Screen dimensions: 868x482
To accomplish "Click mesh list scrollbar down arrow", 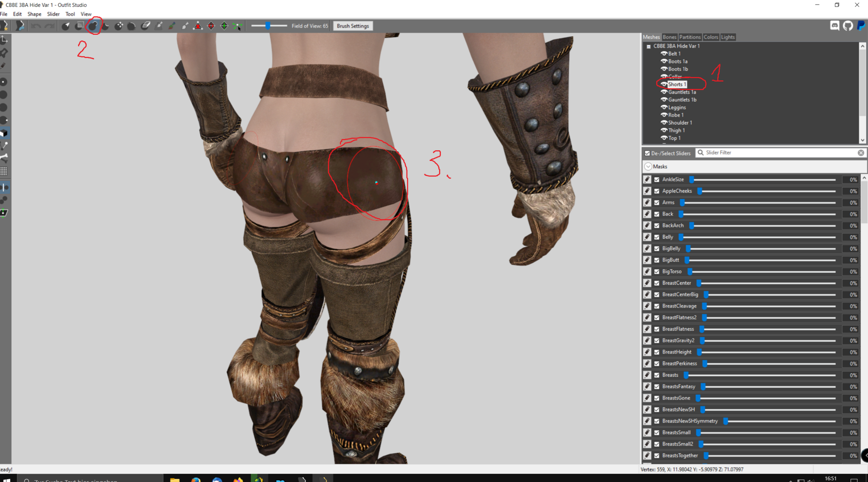I will click(x=863, y=140).
